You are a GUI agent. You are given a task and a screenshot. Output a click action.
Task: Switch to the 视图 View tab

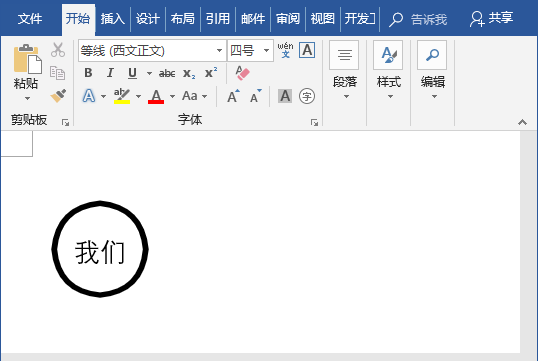(x=323, y=19)
